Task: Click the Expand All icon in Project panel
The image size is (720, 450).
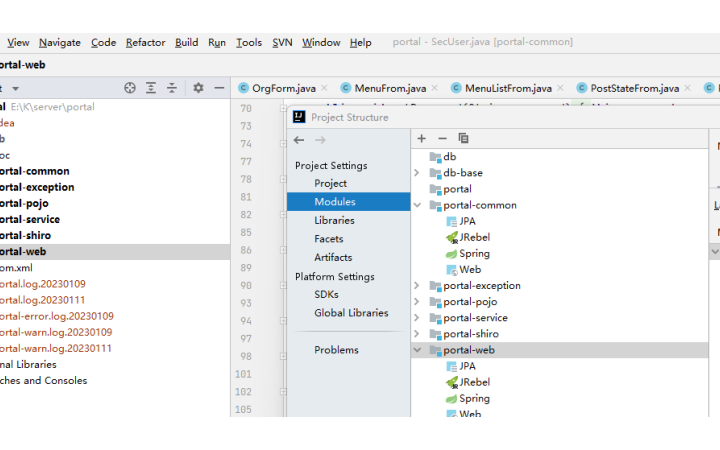Action: tap(151, 88)
